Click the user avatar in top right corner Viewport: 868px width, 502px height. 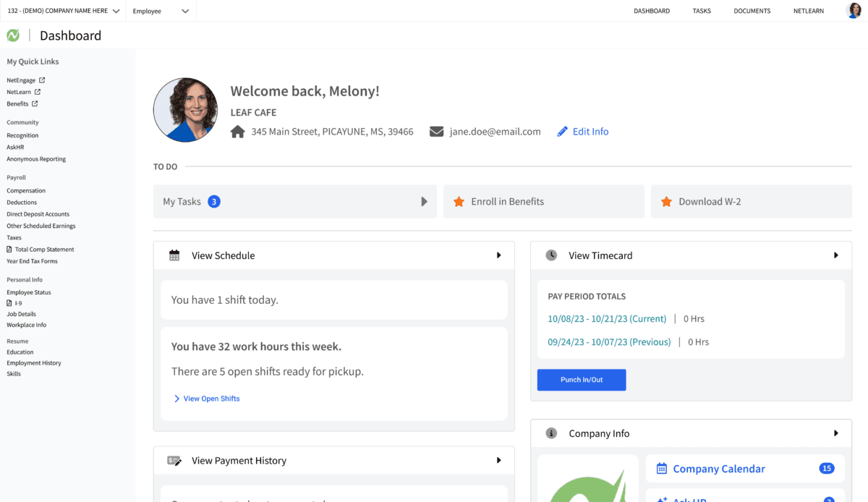(x=854, y=11)
